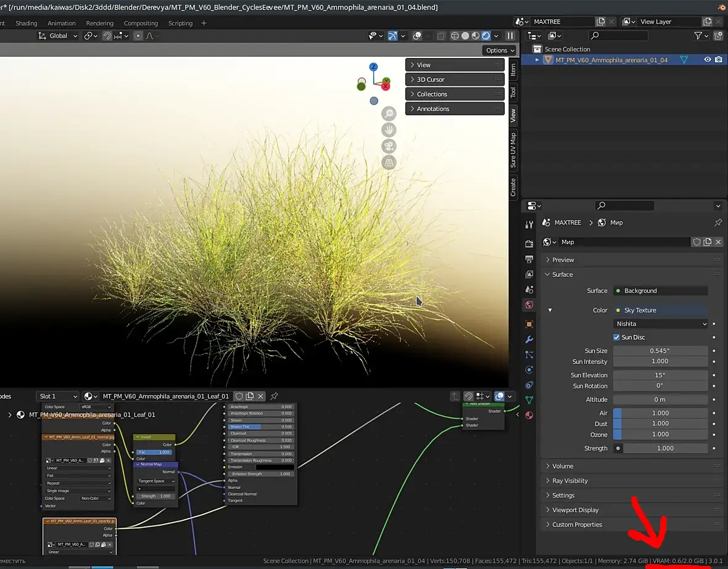
Task: Open the Output properties tab
Action: click(x=529, y=260)
